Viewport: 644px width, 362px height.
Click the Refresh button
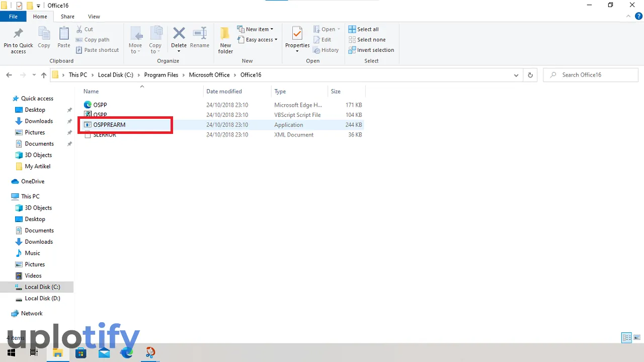[x=530, y=75]
